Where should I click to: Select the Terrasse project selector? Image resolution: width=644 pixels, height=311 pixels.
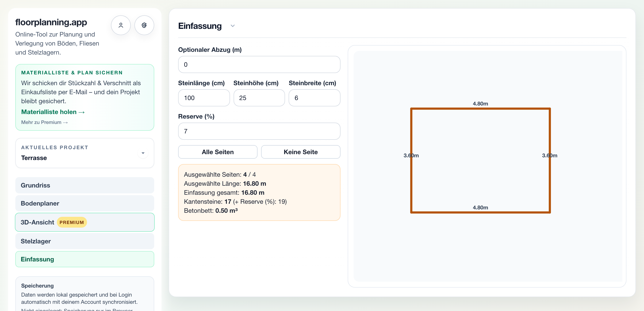pyautogui.click(x=85, y=153)
